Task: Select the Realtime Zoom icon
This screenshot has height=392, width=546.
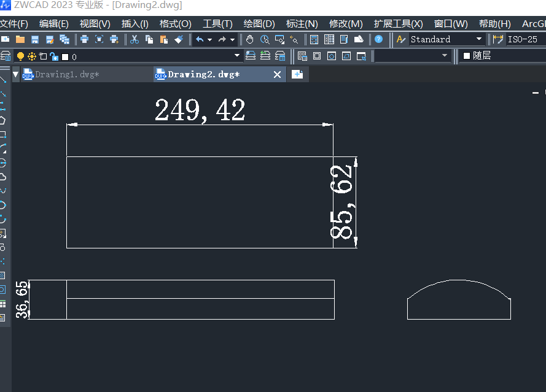Action: pyautogui.click(x=265, y=39)
